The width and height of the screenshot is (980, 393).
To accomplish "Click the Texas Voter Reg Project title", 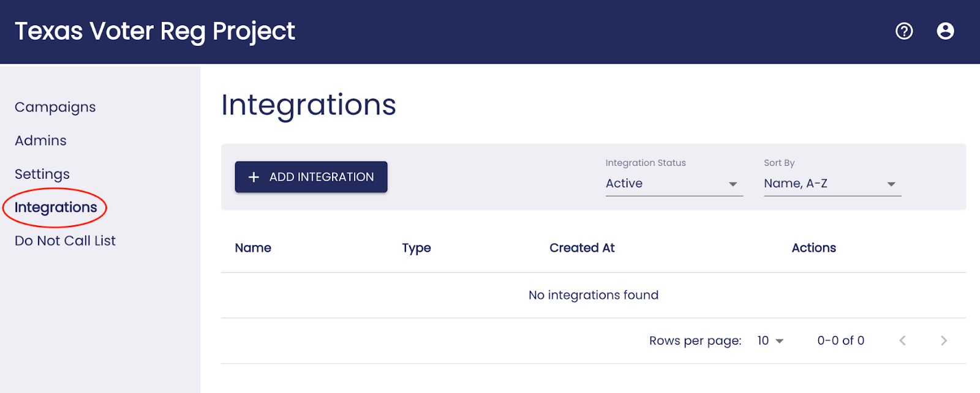I will (155, 31).
